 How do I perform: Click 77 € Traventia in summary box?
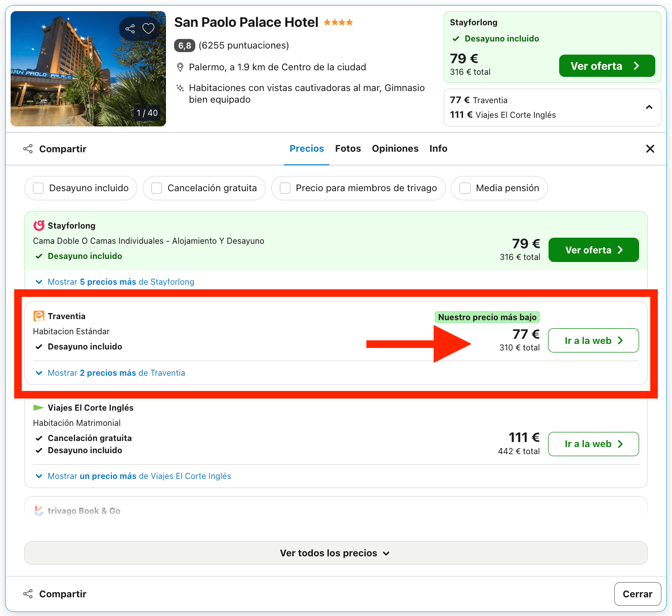tap(479, 100)
